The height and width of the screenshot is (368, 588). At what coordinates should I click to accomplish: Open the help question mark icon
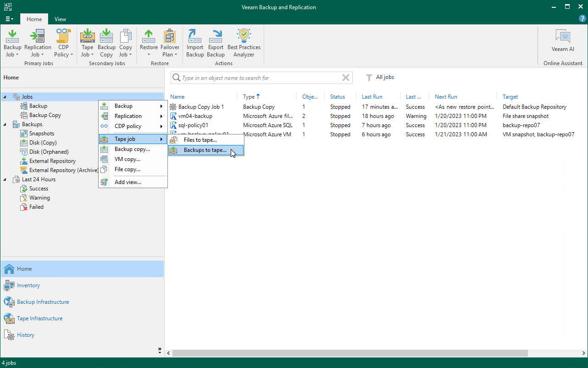(582, 19)
